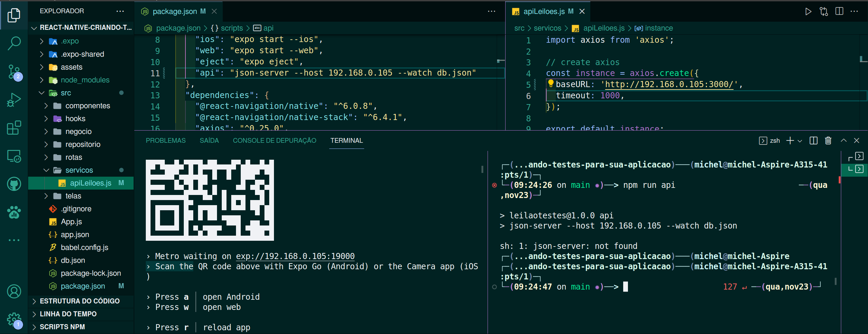This screenshot has width=868, height=334.
Task: Select the TERMINAL panel tab
Action: [347, 141]
